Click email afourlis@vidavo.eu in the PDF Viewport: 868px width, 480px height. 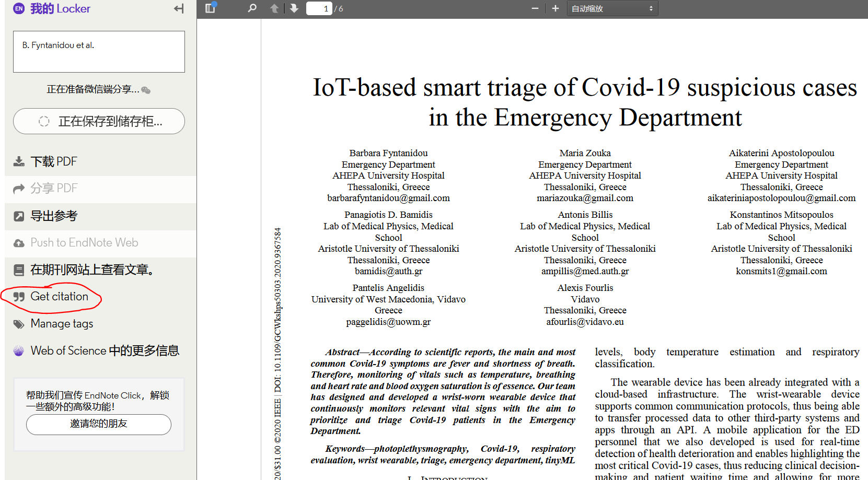pos(585,322)
